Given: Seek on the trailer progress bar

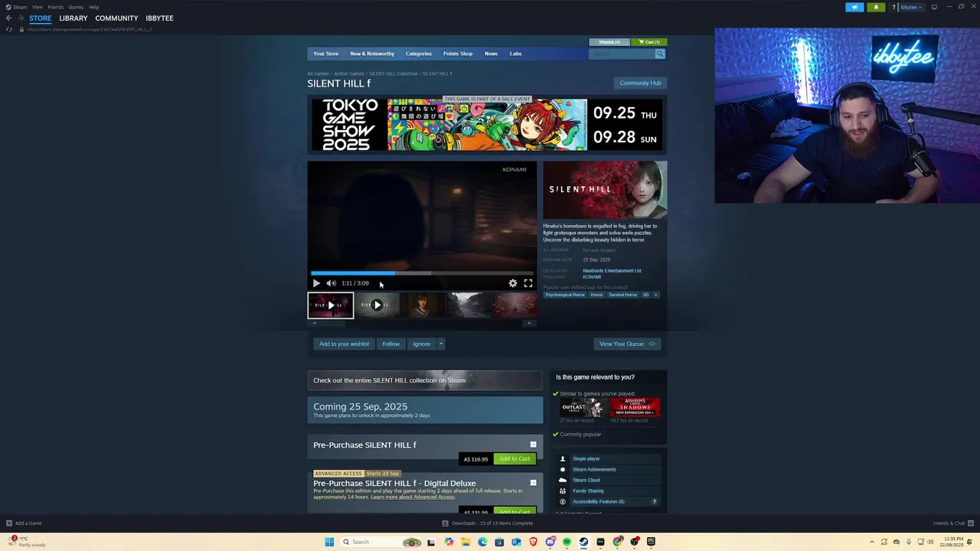Looking at the screenshot, I should [422, 272].
